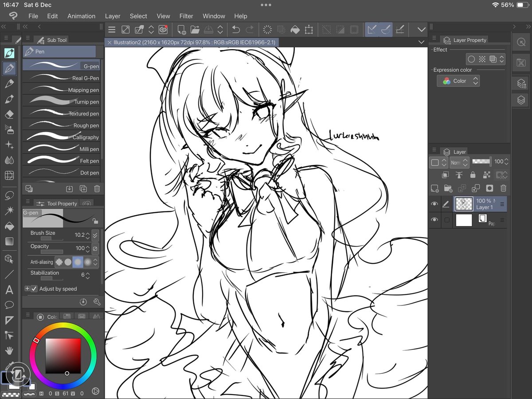
Task: Open Tool Property wrench settings
Action: 97,302
